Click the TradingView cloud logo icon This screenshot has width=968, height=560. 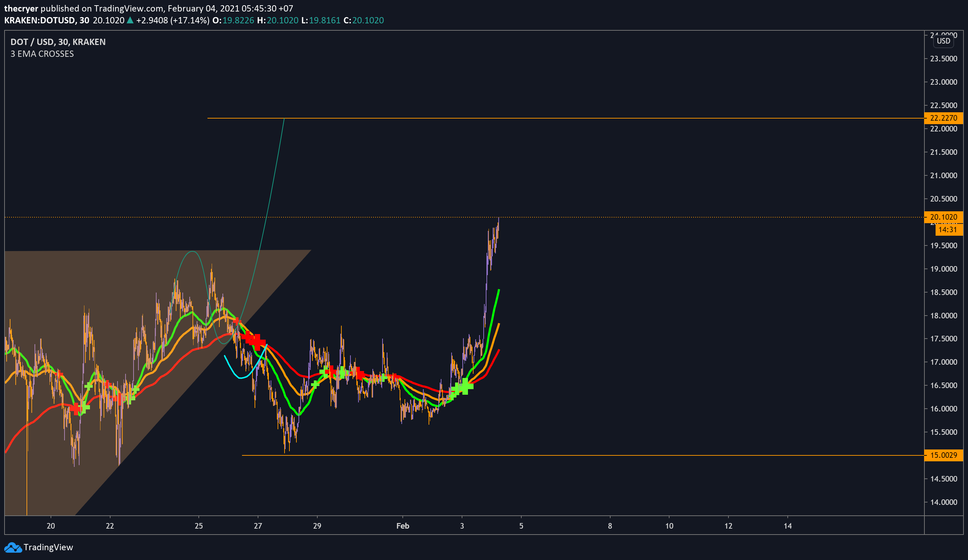[13, 547]
